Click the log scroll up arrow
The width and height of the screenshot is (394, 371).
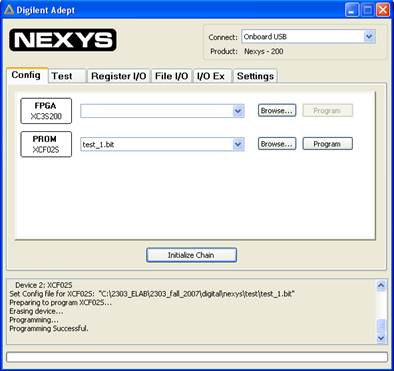click(381, 286)
